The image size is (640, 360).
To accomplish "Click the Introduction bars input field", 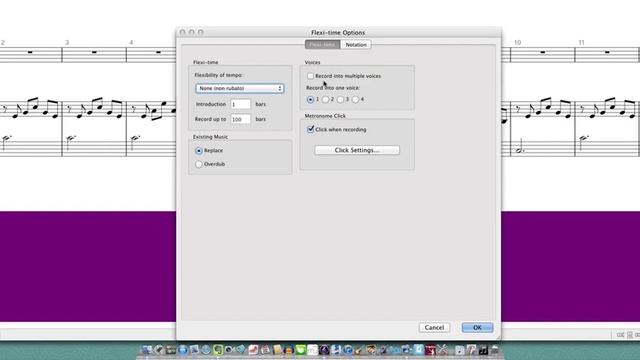I will pos(240,104).
